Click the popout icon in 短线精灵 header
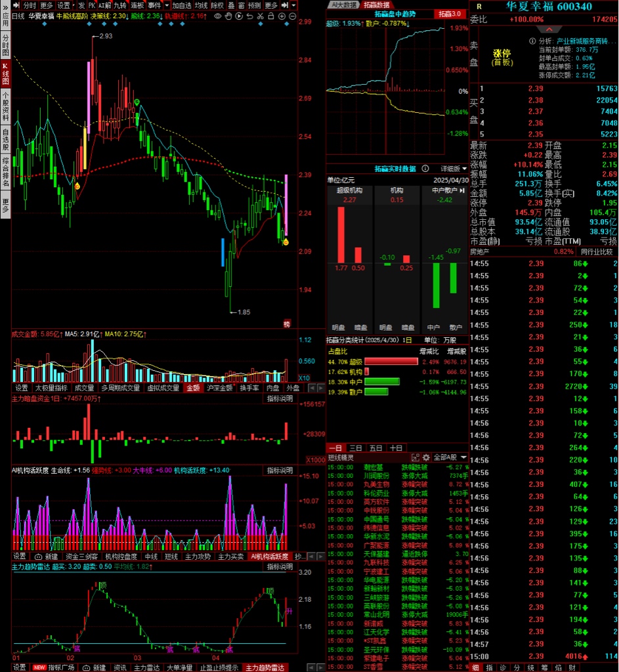 coord(415,457)
